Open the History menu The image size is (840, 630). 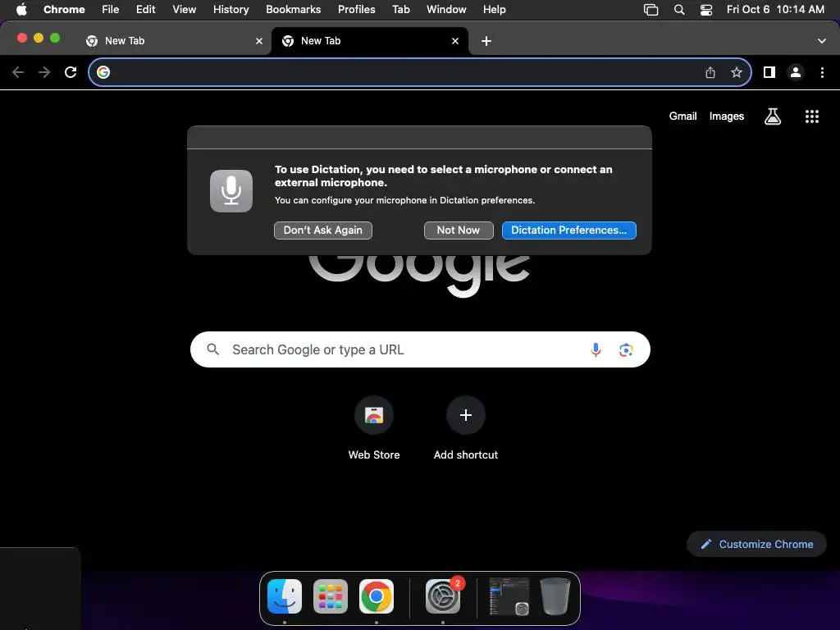click(x=231, y=10)
